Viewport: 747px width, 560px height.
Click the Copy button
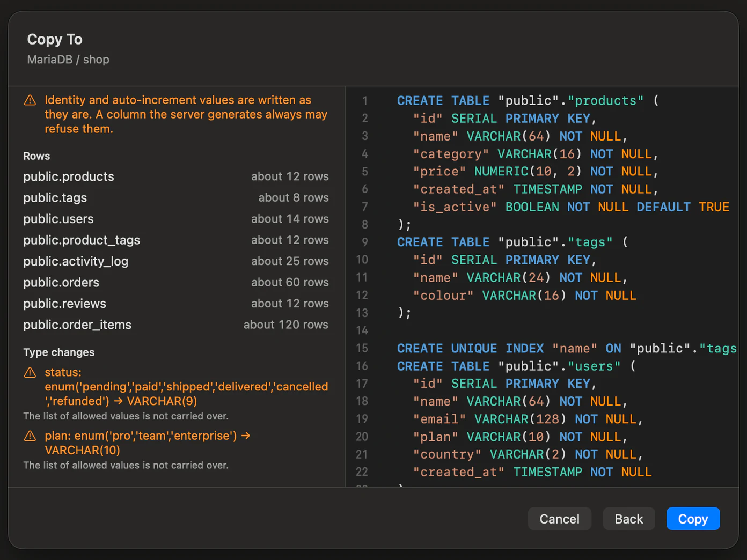click(693, 519)
